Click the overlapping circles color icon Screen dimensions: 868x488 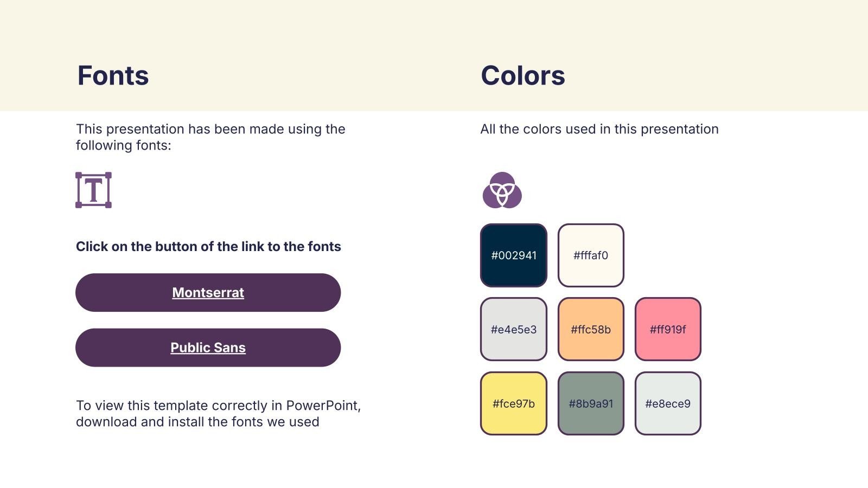coord(502,190)
